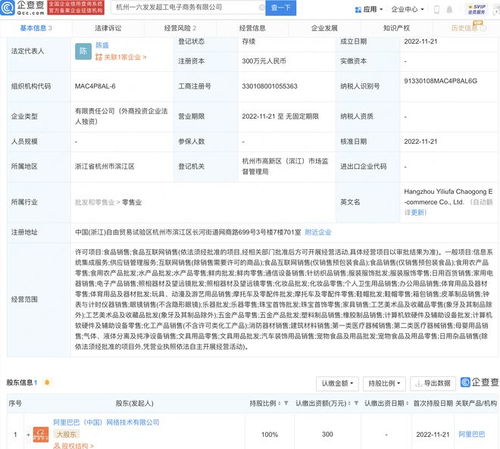This screenshot has width=500, height=449.
Task: Select taxpayer ID 91330108MAC4P8AL6G
Action: [440, 81]
